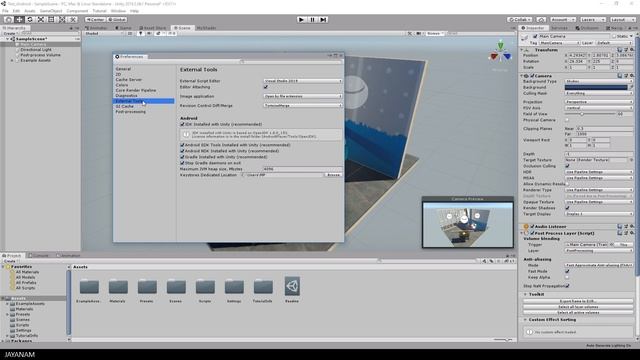Open Transform component settings gear

[x=632, y=50]
